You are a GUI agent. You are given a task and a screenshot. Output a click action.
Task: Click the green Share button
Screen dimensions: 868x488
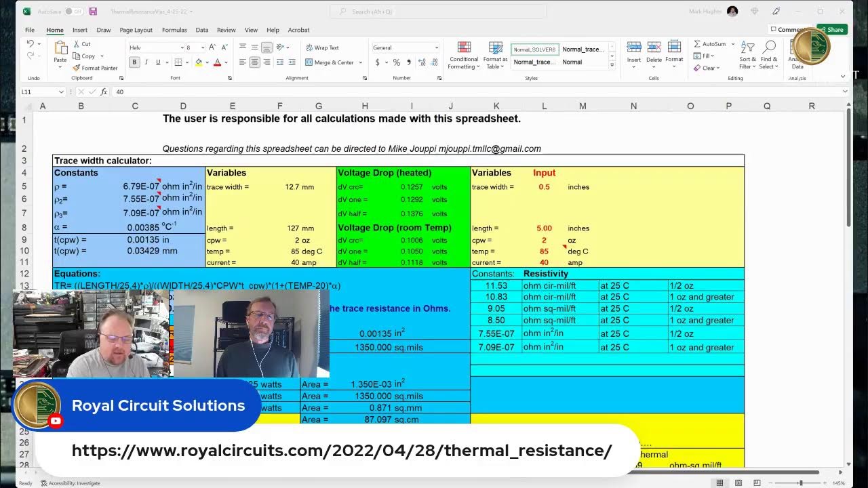pos(832,30)
